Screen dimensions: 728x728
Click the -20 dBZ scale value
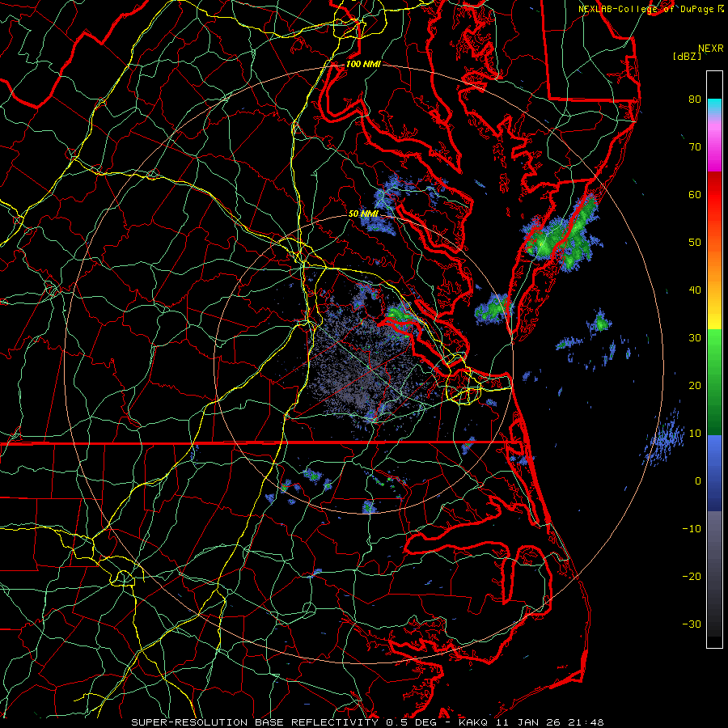click(x=692, y=577)
